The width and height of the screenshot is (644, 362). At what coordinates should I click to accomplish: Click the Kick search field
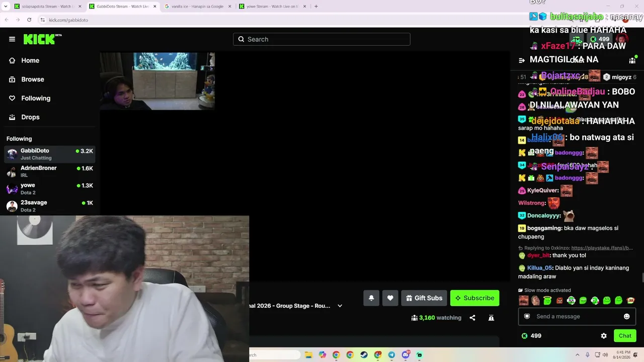[321, 39]
